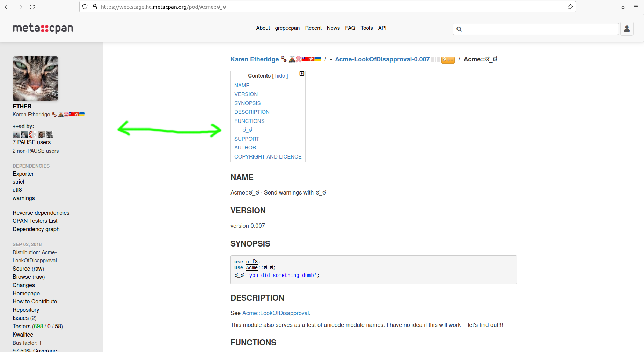Viewport: 644px width, 352px height.
Task: Open Acme-LookOfDisapproval-0.007 release link
Action: 382,59
